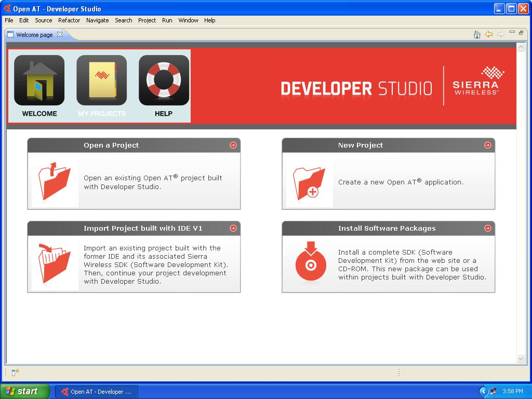The height and width of the screenshot is (399, 532).
Task: Click the red arrow on New Project
Action: [487, 145]
